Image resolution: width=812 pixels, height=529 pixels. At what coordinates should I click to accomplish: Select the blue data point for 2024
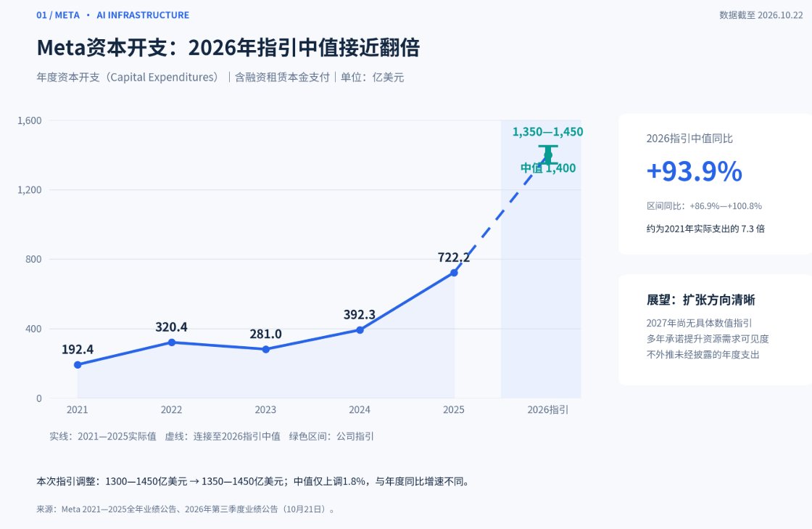[360, 330]
